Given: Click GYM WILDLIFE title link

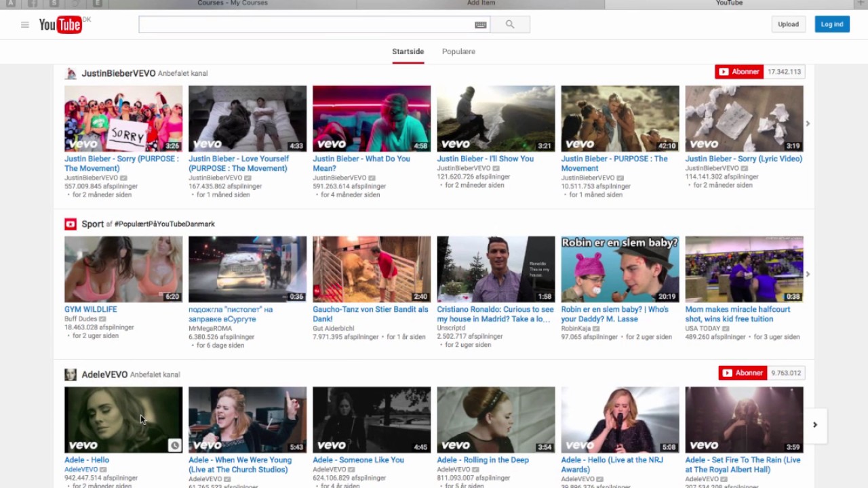Looking at the screenshot, I should [x=91, y=309].
